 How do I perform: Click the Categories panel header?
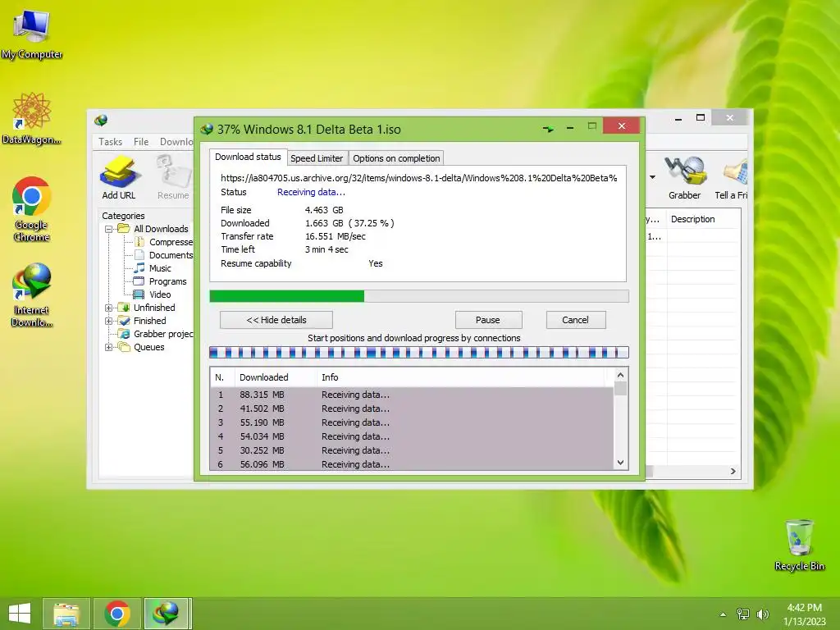click(x=123, y=216)
